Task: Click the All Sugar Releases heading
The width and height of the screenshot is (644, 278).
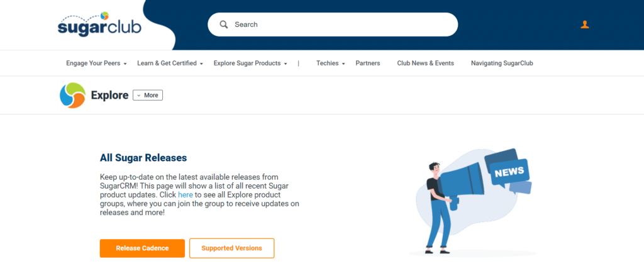Action: coord(143,158)
